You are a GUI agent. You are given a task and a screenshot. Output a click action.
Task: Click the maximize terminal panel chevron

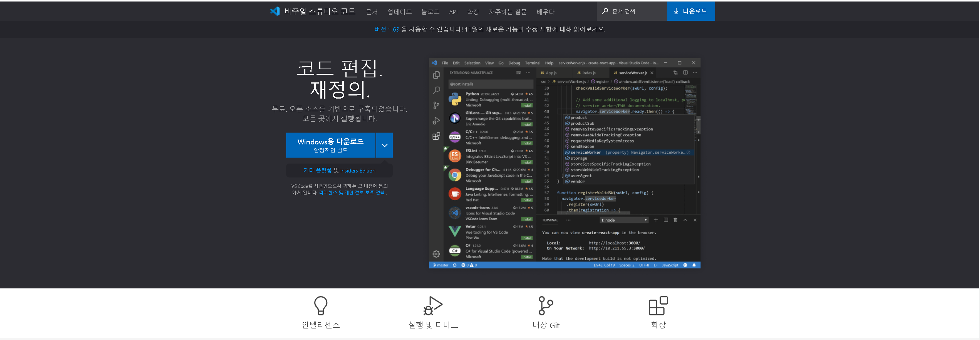(685, 220)
